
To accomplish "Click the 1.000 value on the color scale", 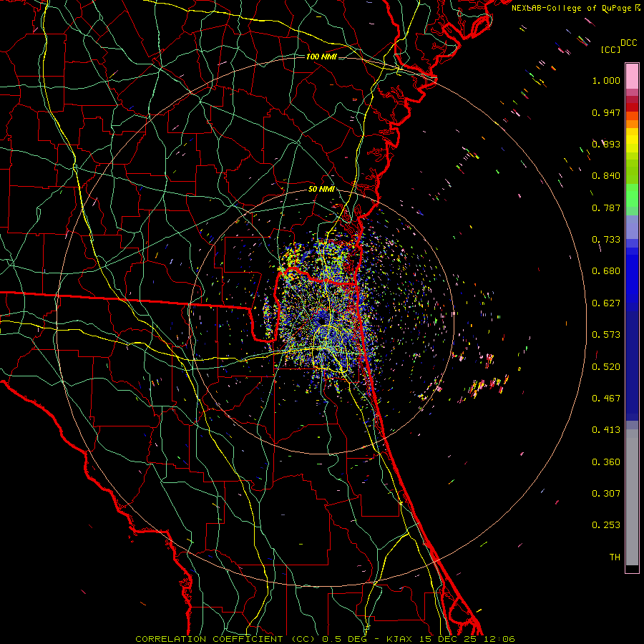I will (606, 80).
